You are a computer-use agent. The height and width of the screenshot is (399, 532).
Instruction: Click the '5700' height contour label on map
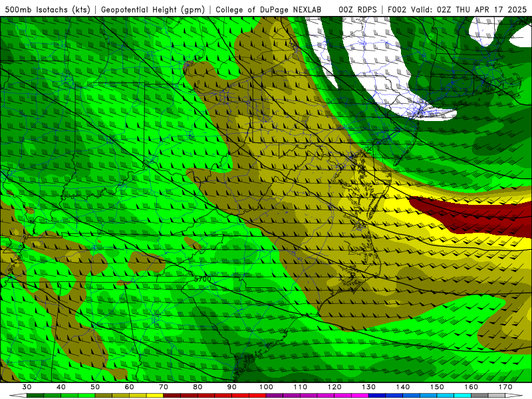[x=203, y=279]
